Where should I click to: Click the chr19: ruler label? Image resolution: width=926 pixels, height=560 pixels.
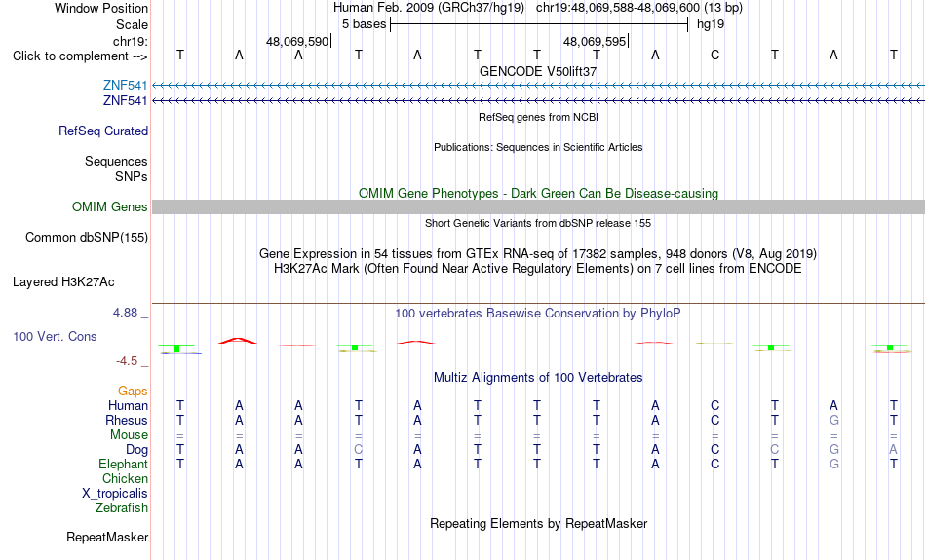coord(131,41)
